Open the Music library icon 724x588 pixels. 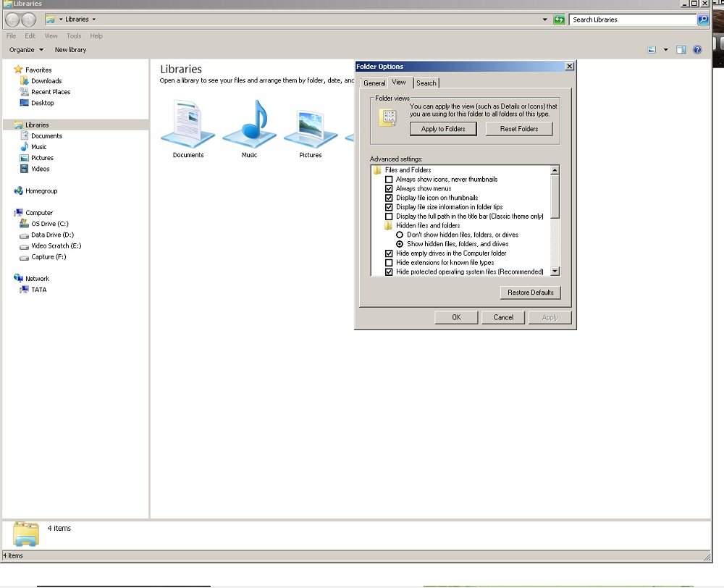(x=249, y=125)
